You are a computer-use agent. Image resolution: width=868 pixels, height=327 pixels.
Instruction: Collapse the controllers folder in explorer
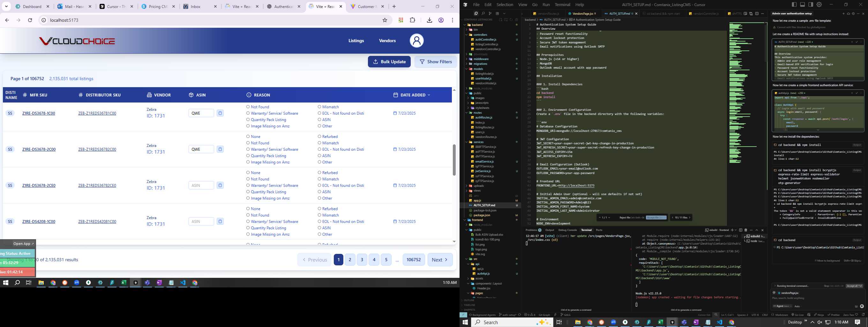467,35
